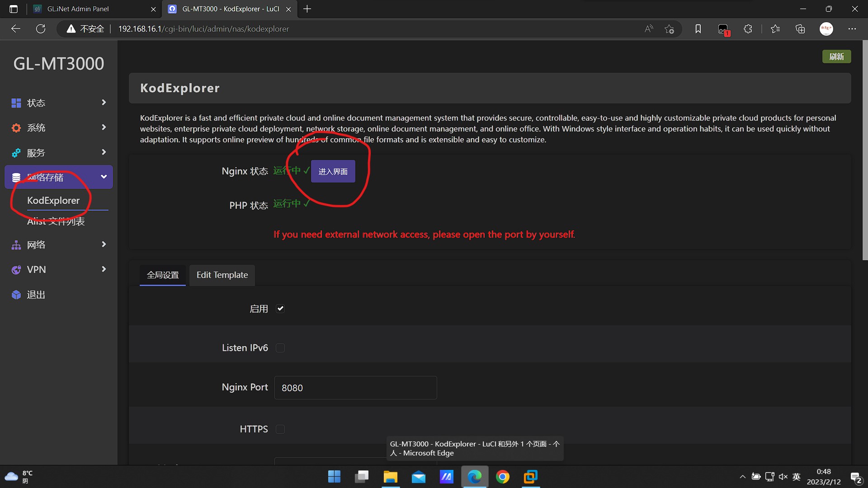Image resolution: width=868 pixels, height=488 pixels.
Task: Open Chrome from the taskbar
Action: coord(502,477)
